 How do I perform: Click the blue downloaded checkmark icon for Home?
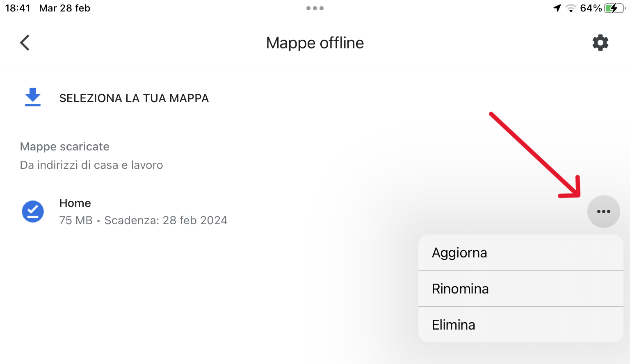point(33,212)
